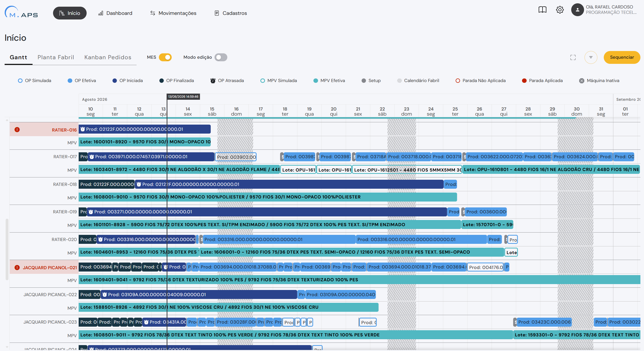The width and height of the screenshot is (644, 351).
Task: Open Lote 1608001-9010 MPV bar
Action: coord(268,197)
